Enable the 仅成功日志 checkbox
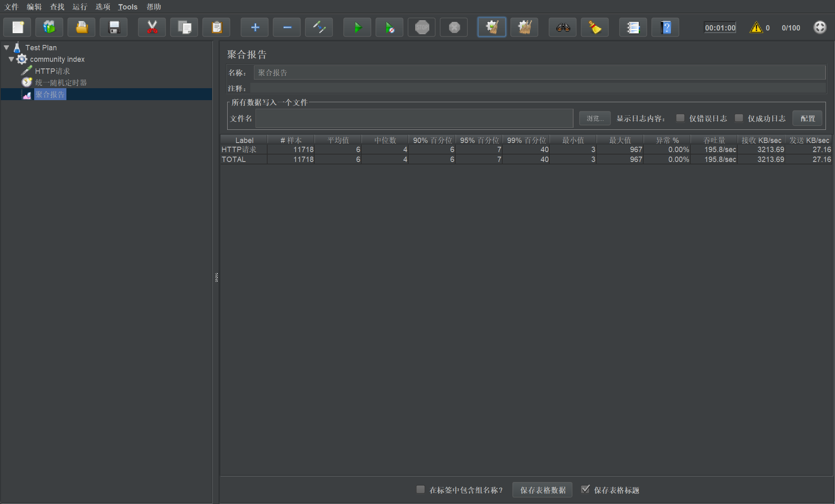Screen dimensions: 835x504 click(x=739, y=118)
